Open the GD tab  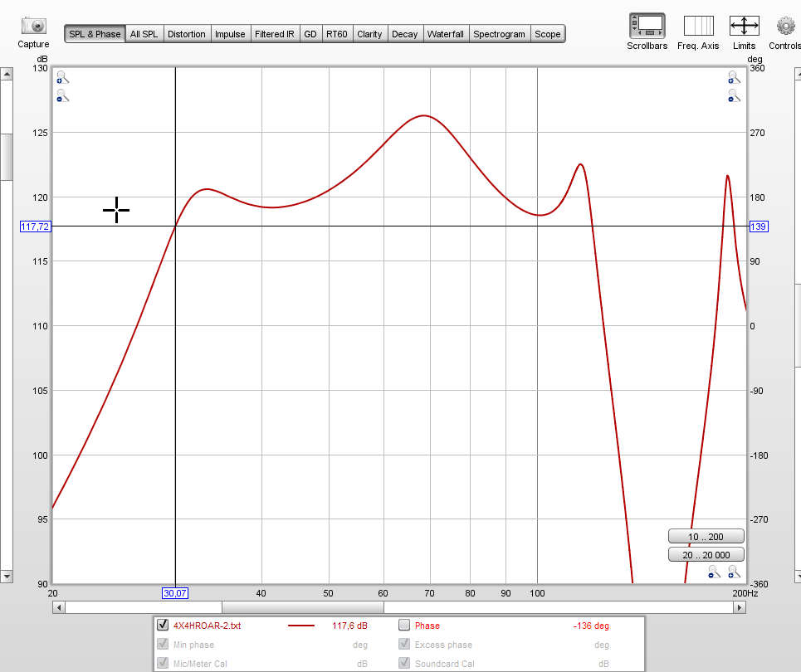pos(310,34)
